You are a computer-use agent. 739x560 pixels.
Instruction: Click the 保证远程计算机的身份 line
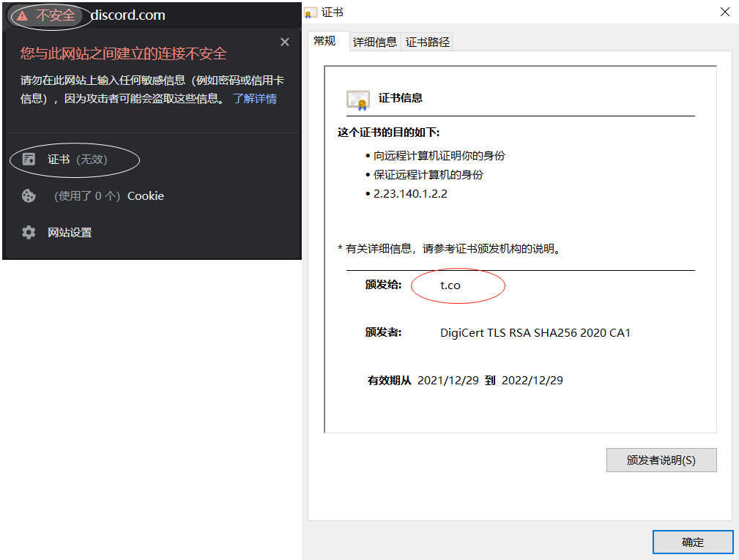tap(428, 175)
